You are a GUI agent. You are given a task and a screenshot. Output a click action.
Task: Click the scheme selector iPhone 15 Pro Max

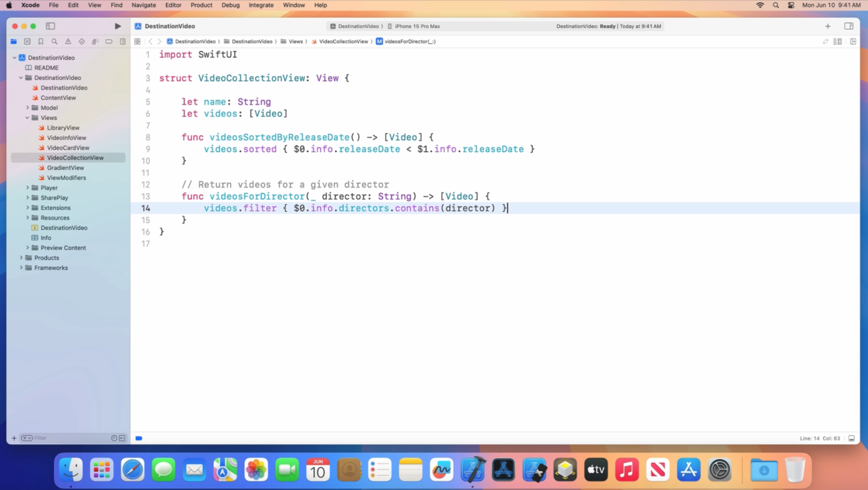click(417, 26)
